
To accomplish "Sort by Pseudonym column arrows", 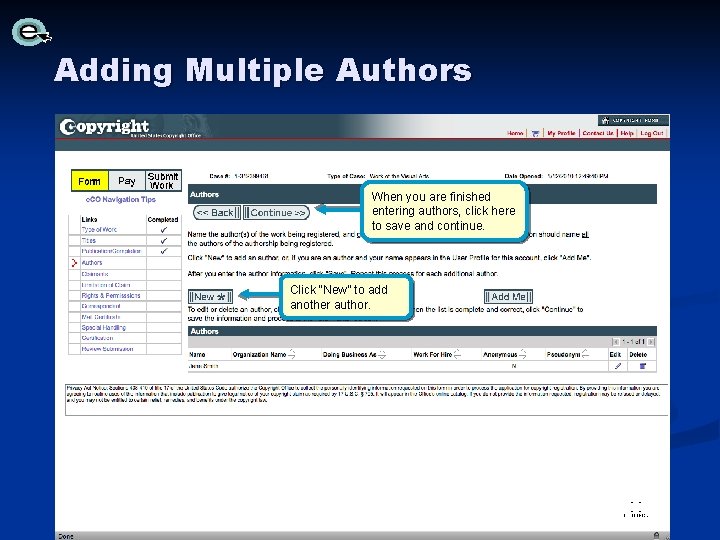I will coord(585,354).
